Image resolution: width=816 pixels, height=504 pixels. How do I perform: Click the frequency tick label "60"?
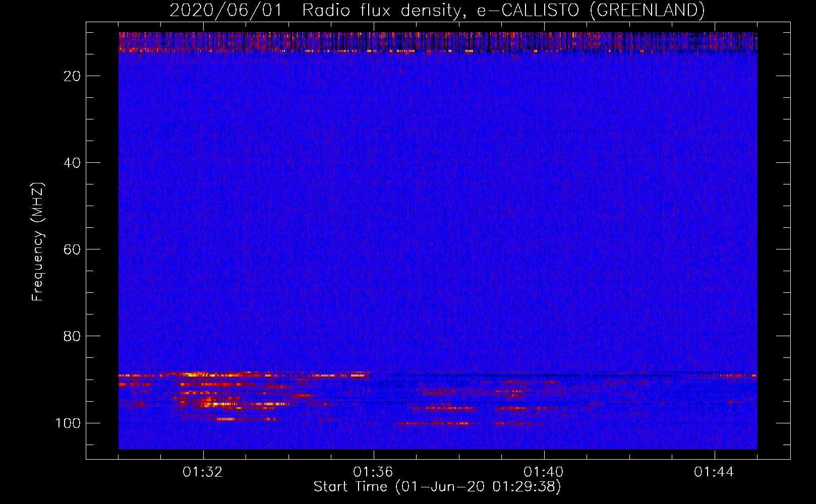point(72,249)
